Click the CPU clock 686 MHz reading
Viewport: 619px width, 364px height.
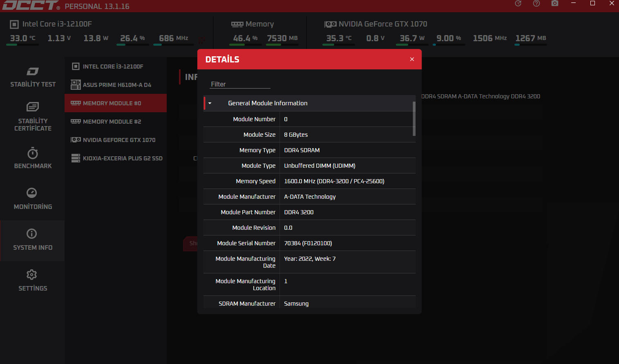coord(173,38)
